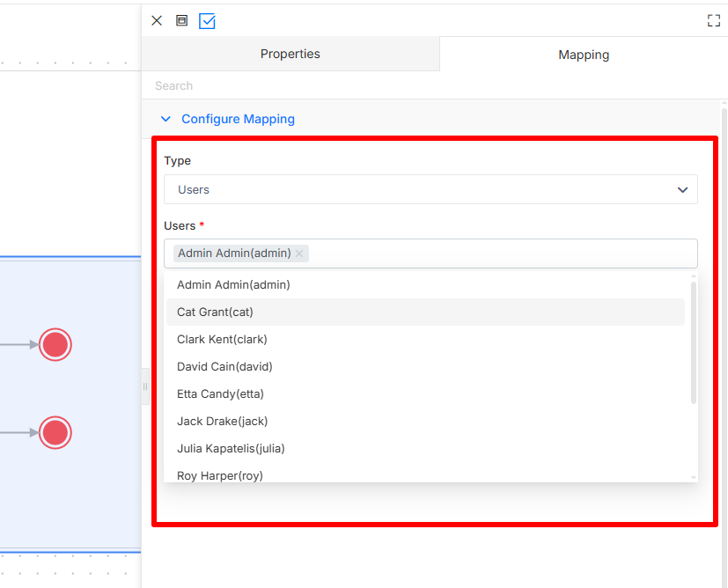Expand panel to fullscreen using corner icon
This screenshot has width=728, height=588.
(714, 20)
